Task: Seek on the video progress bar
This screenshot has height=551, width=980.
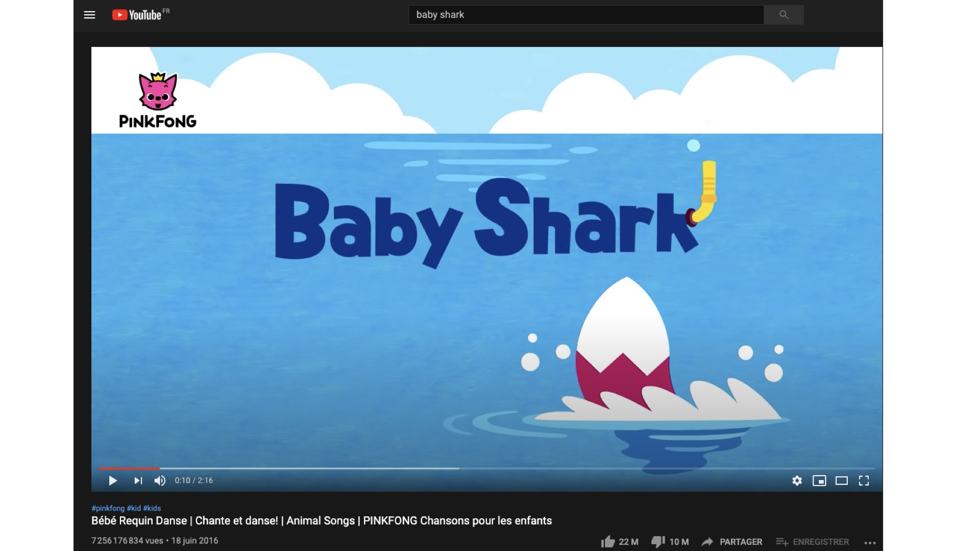Action: click(487, 468)
